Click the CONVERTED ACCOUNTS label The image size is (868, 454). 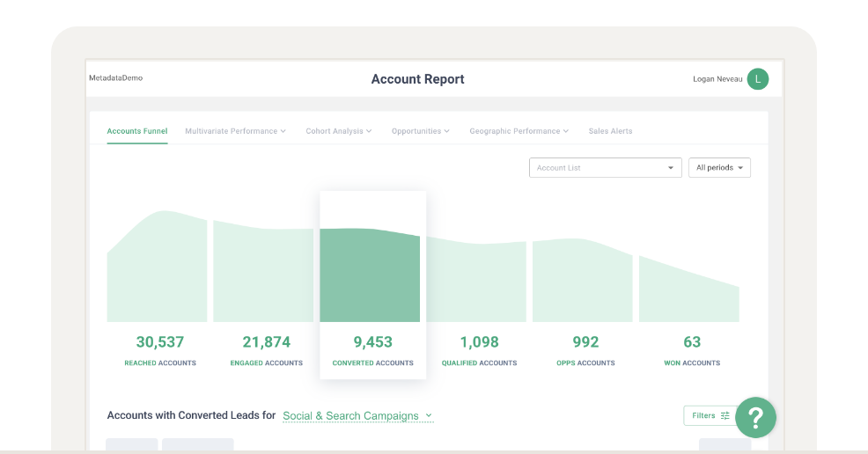[x=373, y=363]
